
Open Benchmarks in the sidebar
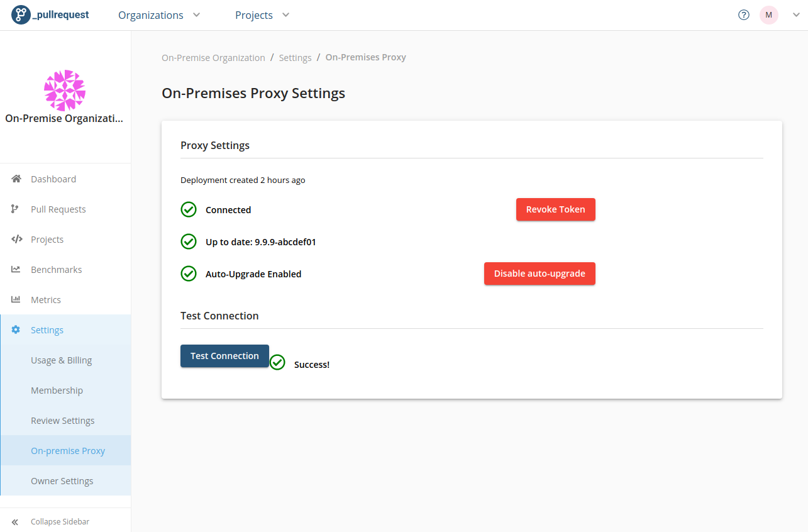(x=65, y=269)
